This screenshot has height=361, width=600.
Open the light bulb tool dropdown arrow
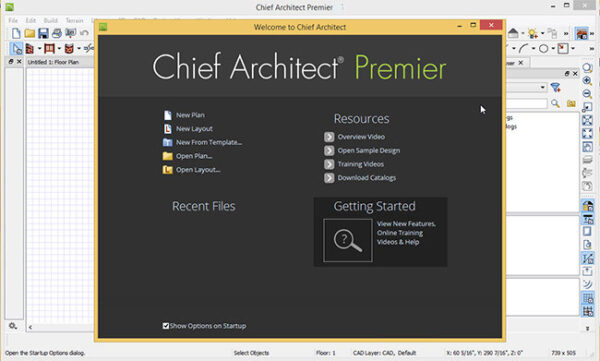tap(542, 33)
